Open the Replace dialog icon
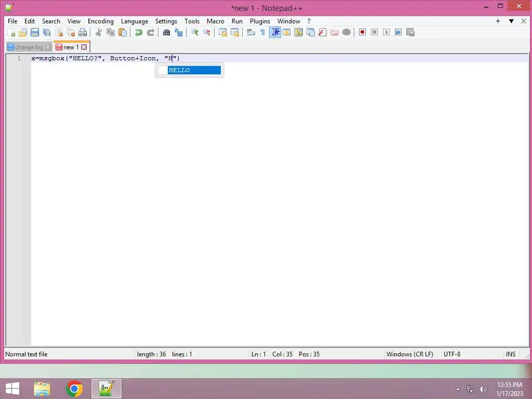Viewport: 532px width, 399px height. [x=179, y=32]
